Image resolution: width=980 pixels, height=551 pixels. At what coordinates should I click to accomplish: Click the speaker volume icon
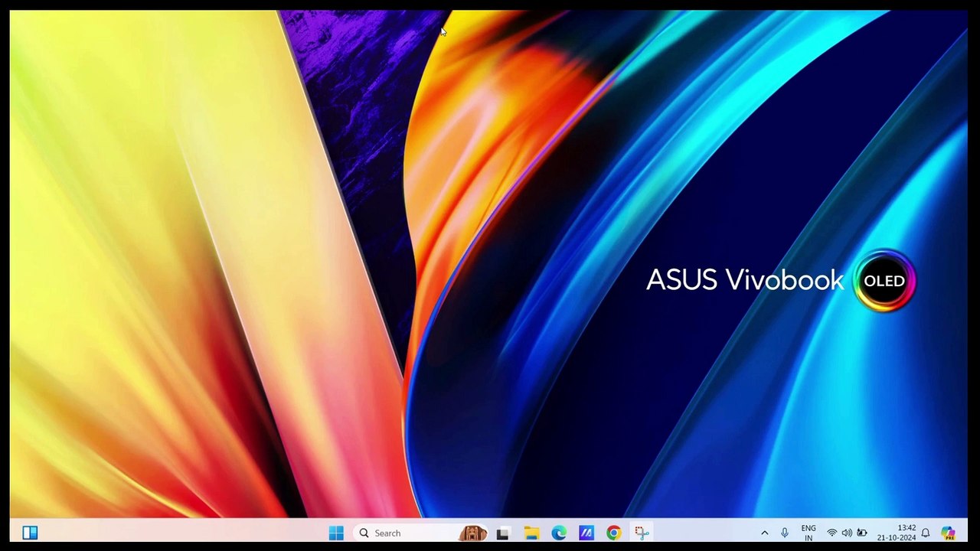847,533
